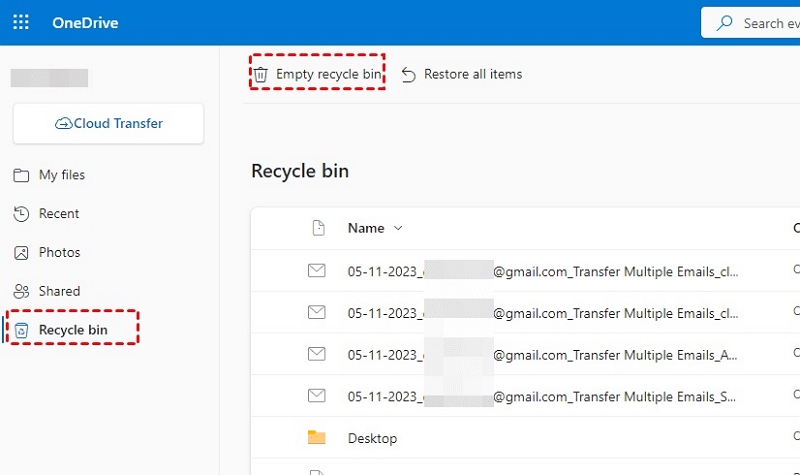Screen dimensions: 800x475
Task: Click the Photos picture icon
Action: [x=21, y=253]
